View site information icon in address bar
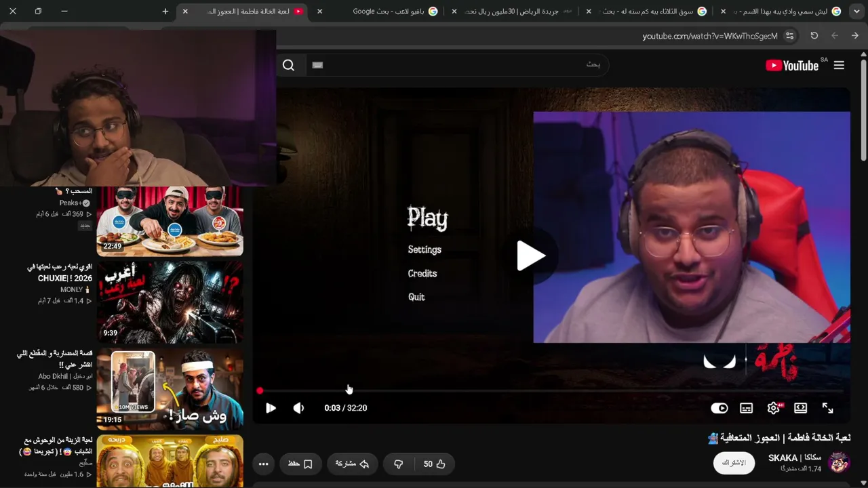The image size is (868, 488). (789, 36)
